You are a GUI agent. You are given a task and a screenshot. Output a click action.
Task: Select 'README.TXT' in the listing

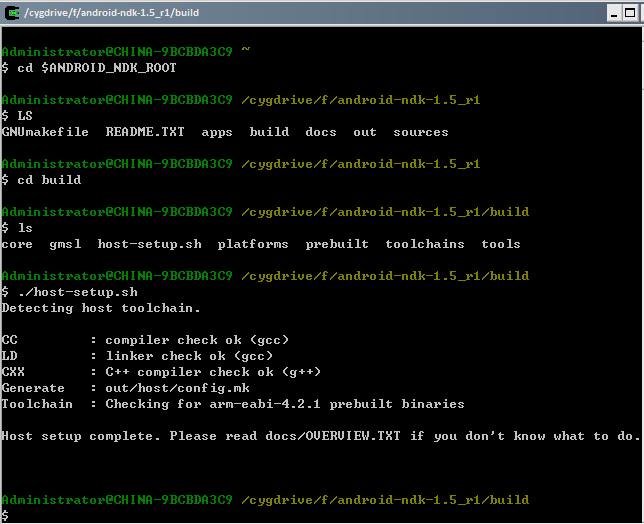coord(145,132)
